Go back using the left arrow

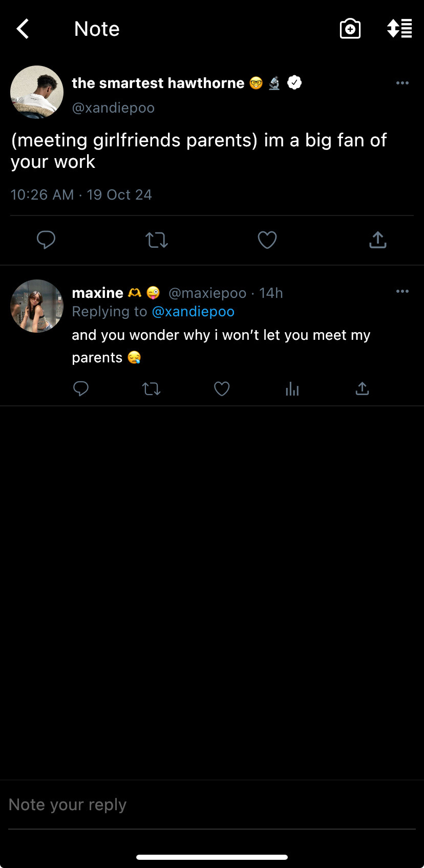click(x=23, y=29)
